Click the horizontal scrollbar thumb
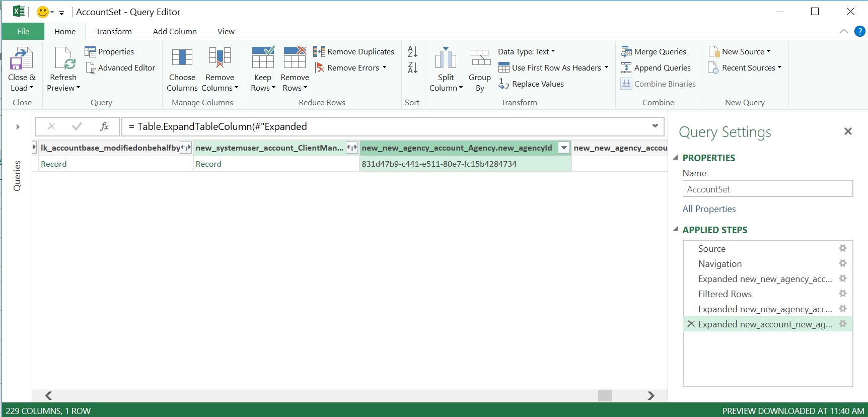This screenshot has width=868, height=417. pos(605,395)
